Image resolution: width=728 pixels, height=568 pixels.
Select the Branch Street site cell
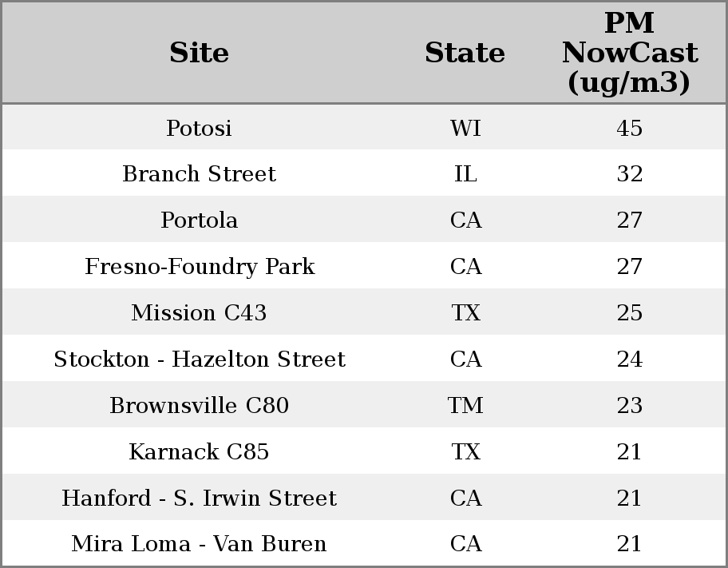pyautogui.click(x=199, y=174)
